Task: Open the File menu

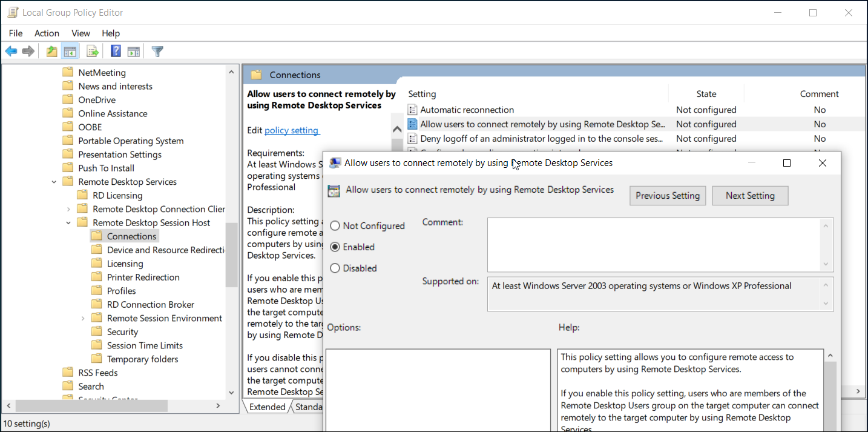Action: pos(16,33)
